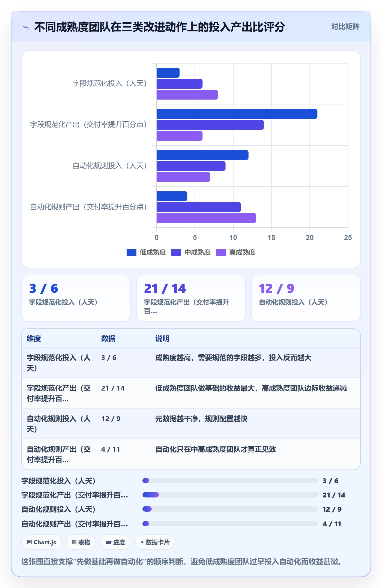Viewport: 382px width, 588px height.
Task: Toggle the 高成熟度 legend color swatch
Action: 221,253
